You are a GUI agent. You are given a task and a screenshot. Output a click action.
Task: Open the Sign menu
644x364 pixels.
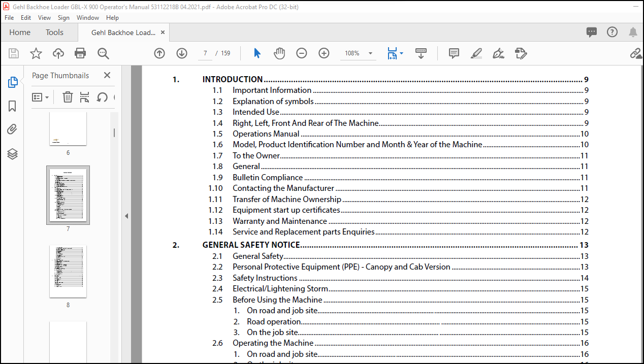[x=64, y=17]
